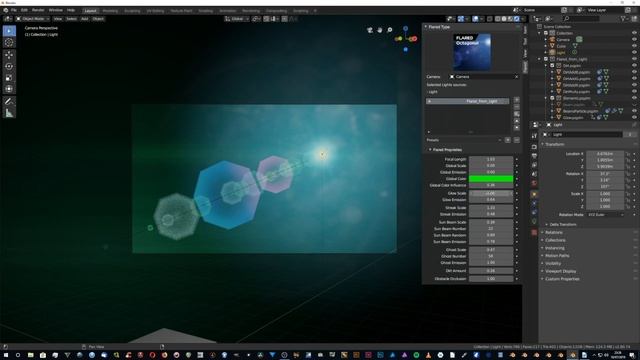Open the Edit menu
Viewport: 640px width, 360px height.
(x=24, y=10)
